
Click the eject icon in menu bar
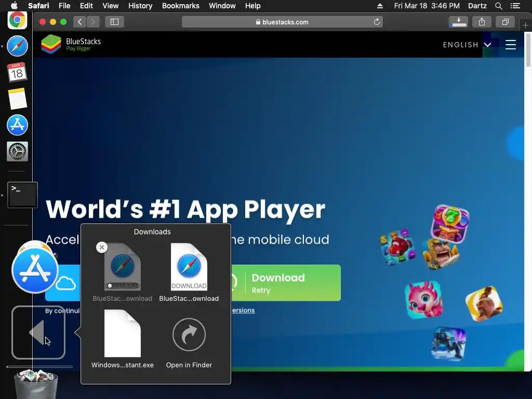(x=380, y=6)
